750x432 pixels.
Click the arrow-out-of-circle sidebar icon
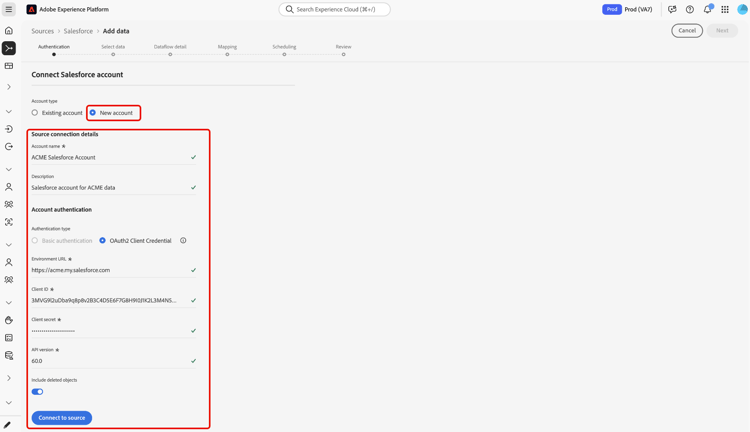9,146
